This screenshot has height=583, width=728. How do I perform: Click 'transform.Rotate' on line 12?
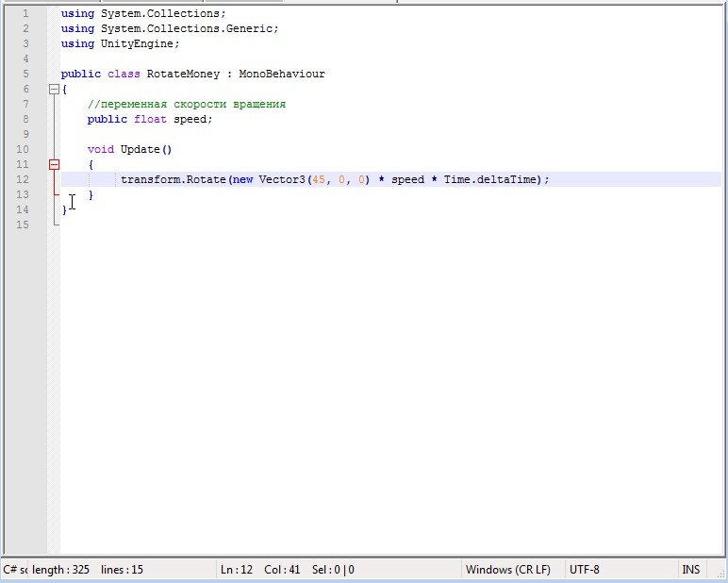[x=174, y=179]
